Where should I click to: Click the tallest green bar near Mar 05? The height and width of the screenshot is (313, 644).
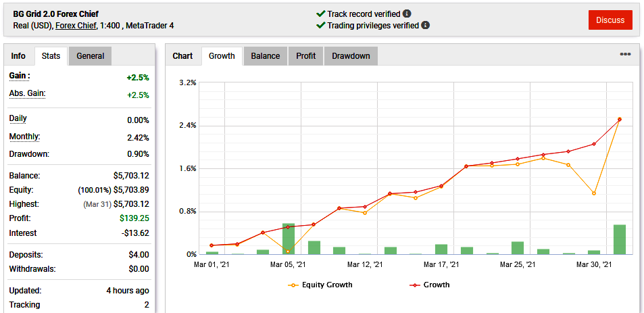coord(289,239)
